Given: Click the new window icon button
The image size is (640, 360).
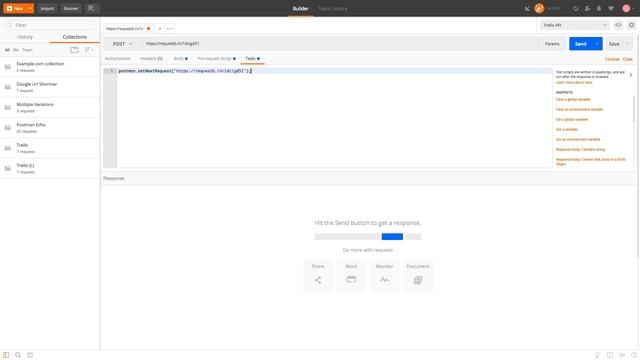Looking at the screenshot, I should [x=93, y=8].
